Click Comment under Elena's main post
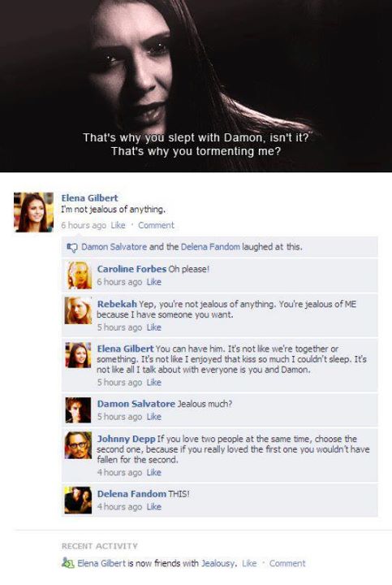 (x=156, y=225)
